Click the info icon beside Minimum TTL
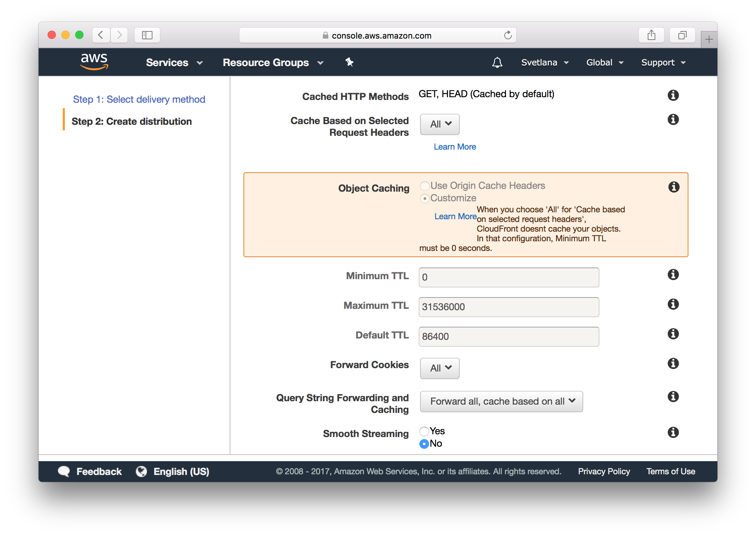This screenshot has height=537, width=756. [x=673, y=275]
